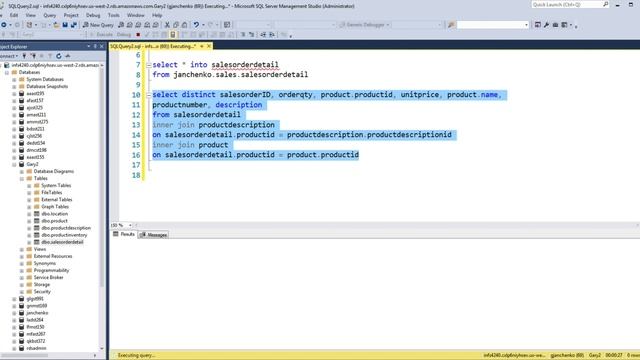Click the "Executing query..." status bar text
640x360 pixels.
[136, 356]
